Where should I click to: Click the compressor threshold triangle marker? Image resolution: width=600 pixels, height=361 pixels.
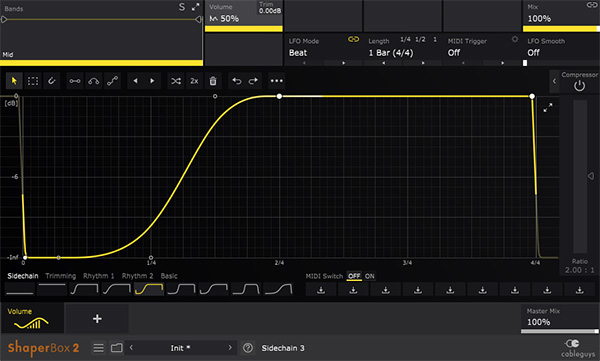point(591,176)
